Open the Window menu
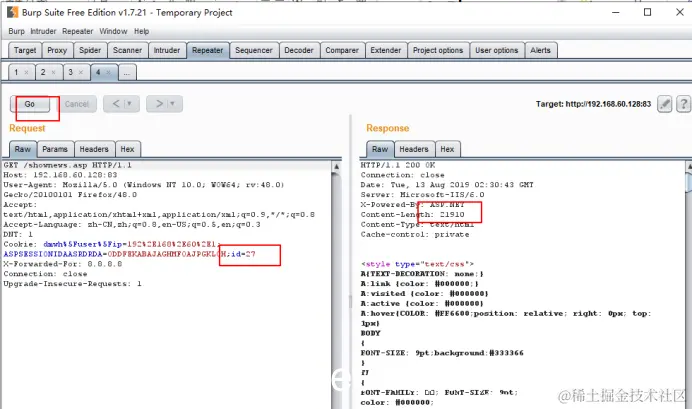 [x=113, y=31]
